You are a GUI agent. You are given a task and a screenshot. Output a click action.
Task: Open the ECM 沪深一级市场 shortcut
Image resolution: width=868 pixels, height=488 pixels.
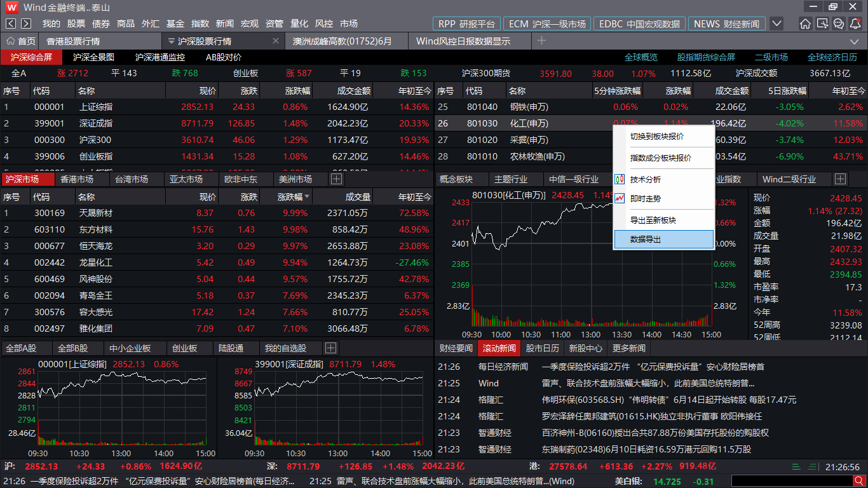click(x=546, y=24)
